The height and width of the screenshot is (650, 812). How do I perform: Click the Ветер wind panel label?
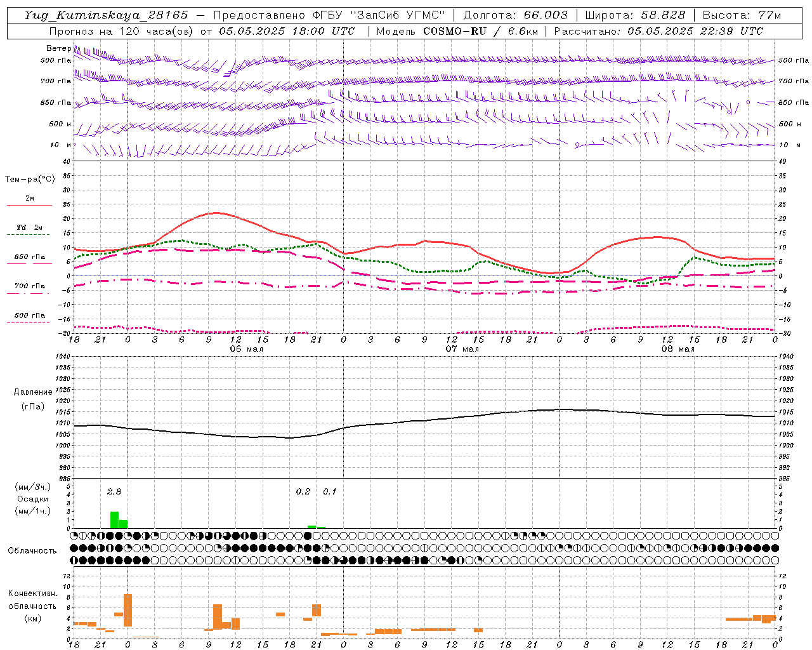point(58,48)
